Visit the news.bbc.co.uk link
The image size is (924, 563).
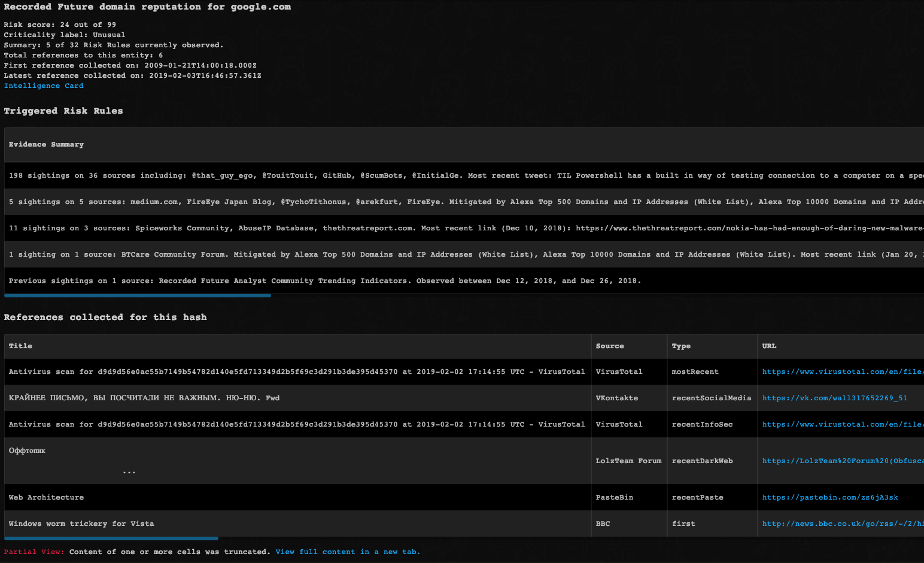(x=841, y=524)
